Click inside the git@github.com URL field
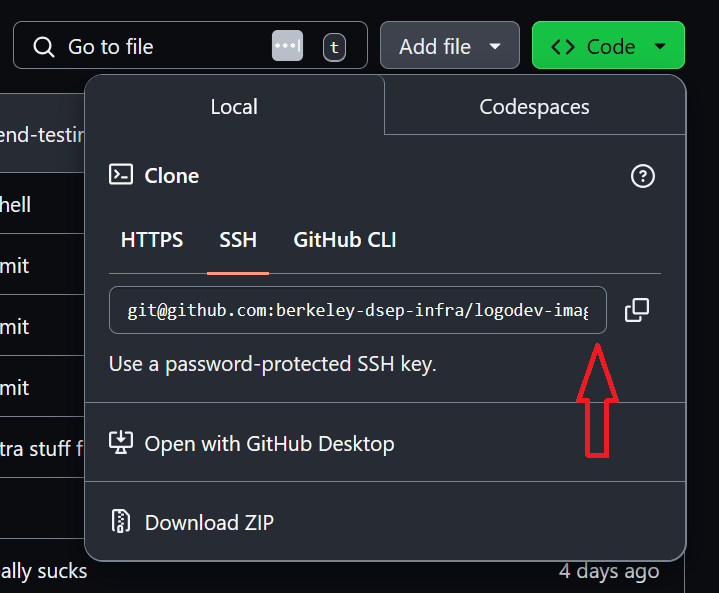The height and width of the screenshot is (593, 719). pos(358,311)
